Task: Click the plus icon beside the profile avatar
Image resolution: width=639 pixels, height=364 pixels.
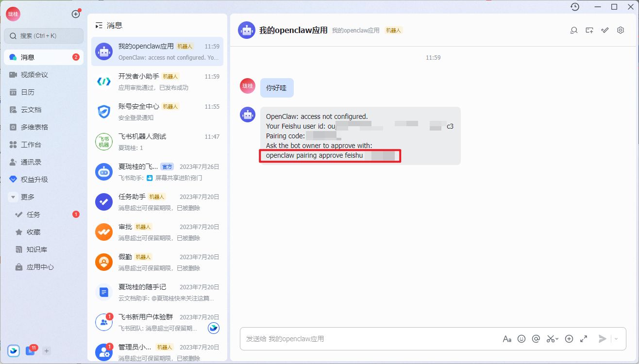Action: click(76, 14)
